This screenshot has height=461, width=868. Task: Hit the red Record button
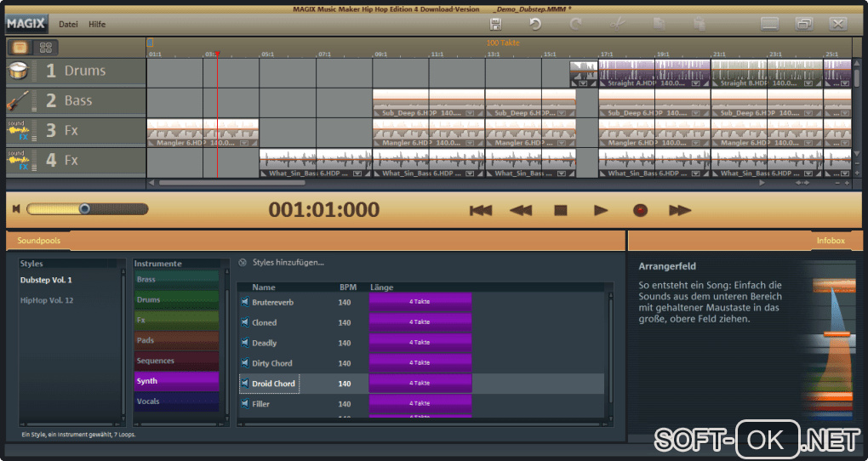pos(640,210)
